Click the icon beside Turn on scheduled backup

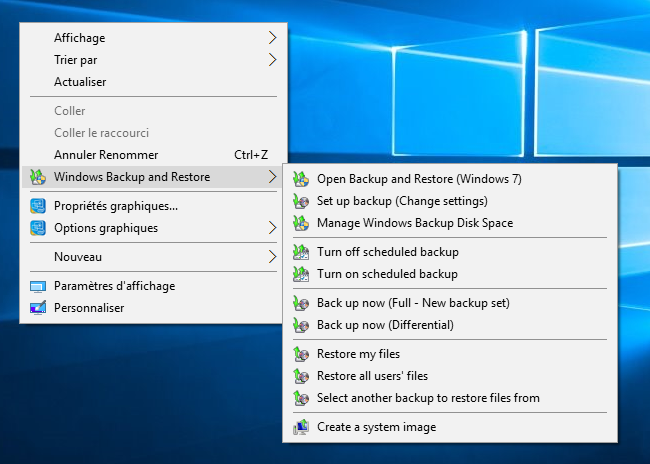pos(301,274)
